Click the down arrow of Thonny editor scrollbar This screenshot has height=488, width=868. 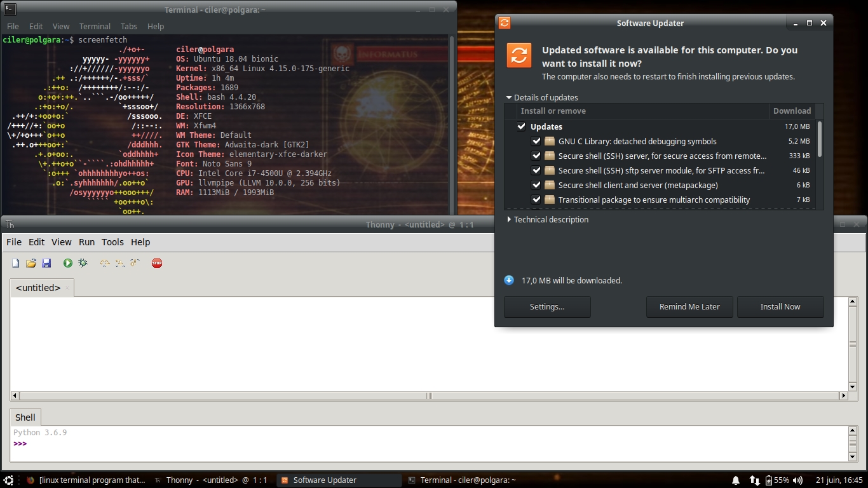[853, 387]
